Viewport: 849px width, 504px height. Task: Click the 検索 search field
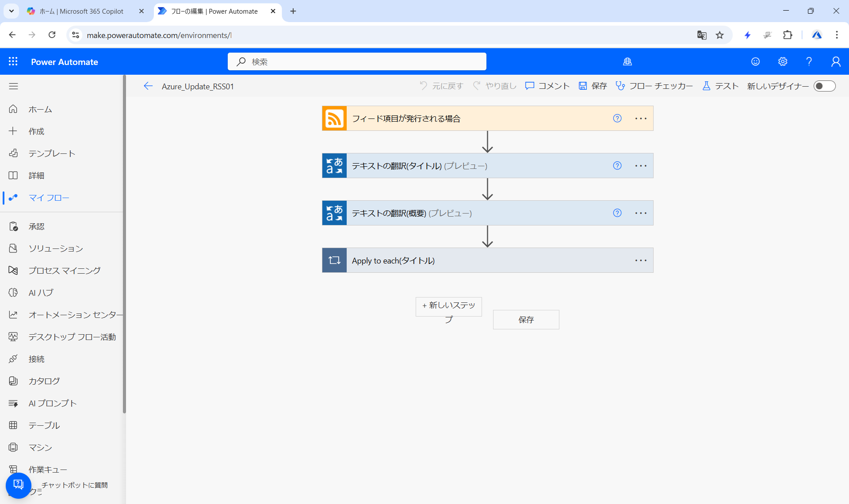tap(357, 61)
